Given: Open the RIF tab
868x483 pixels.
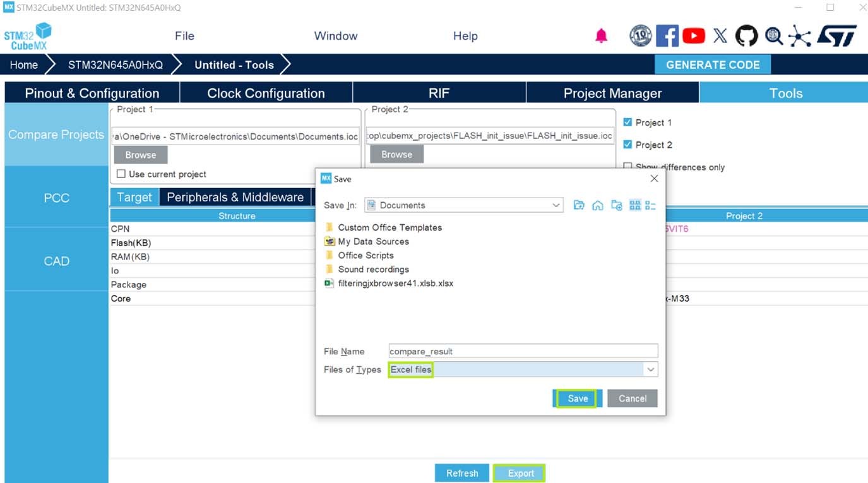Looking at the screenshot, I should [x=439, y=93].
